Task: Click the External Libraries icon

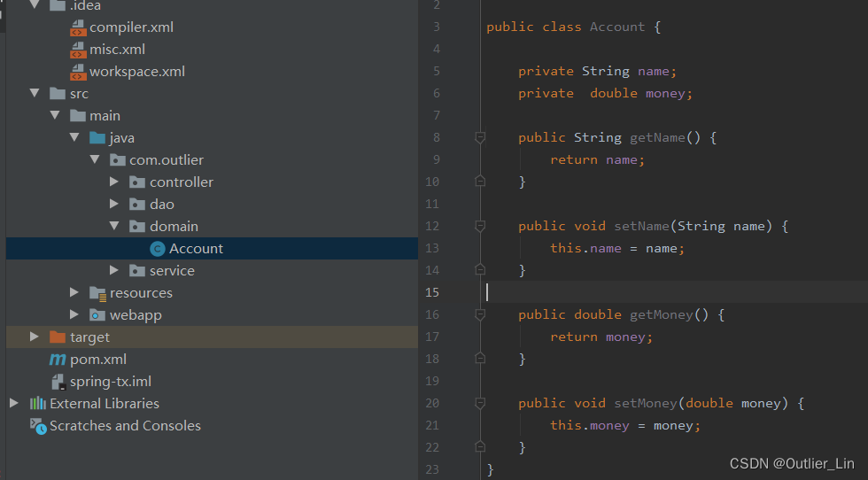Action: coord(37,404)
